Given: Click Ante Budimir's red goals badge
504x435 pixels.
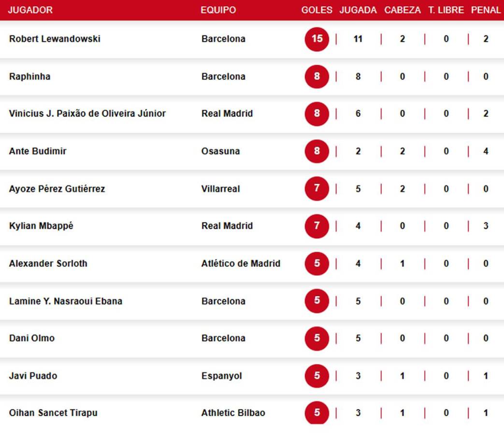Looking at the screenshot, I should point(317,151).
